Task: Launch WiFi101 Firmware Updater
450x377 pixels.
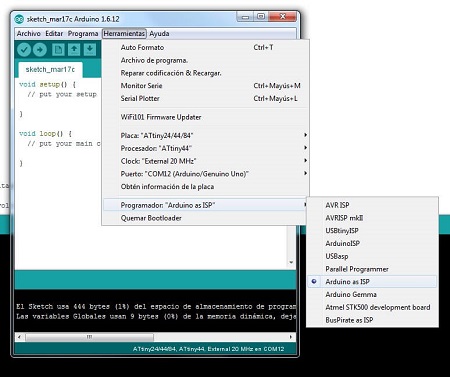Action: pos(205,117)
